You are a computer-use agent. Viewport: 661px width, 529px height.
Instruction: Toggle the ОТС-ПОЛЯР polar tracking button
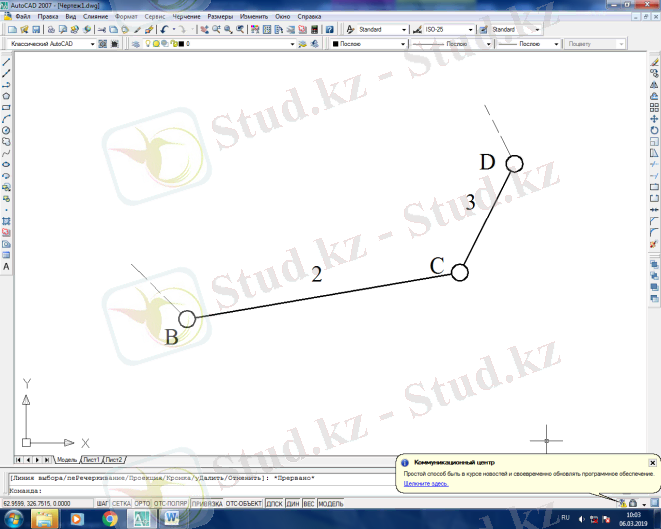pos(170,503)
